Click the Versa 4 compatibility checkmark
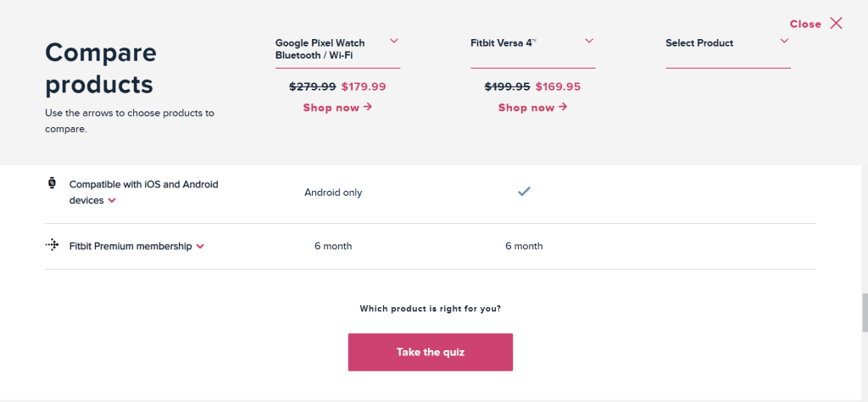Image resolution: width=868 pixels, height=402 pixels. tap(524, 192)
